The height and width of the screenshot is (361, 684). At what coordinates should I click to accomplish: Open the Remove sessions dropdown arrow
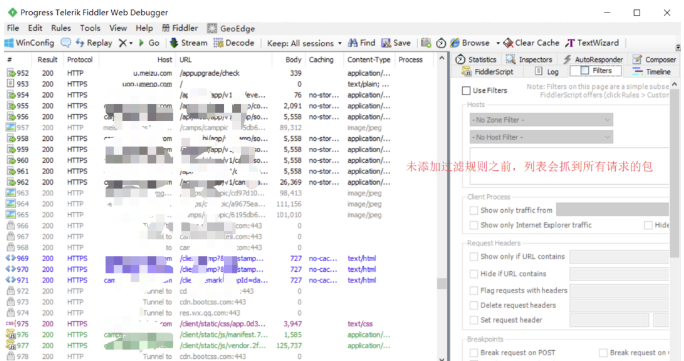[130, 43]
